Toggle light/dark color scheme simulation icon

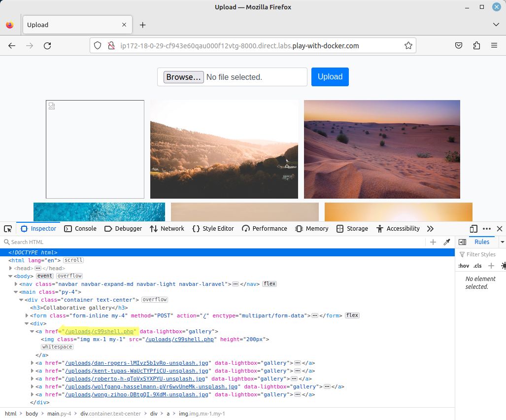(503, 266)
